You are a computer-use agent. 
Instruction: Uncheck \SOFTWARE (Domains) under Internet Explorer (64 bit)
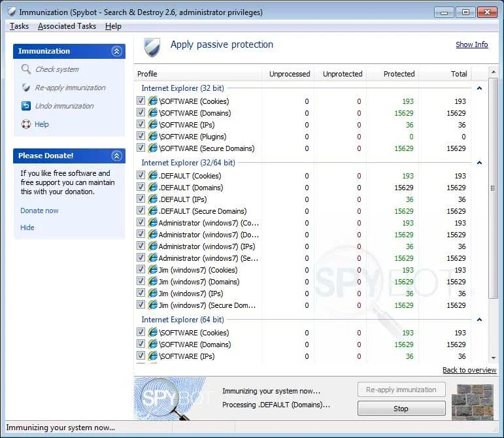coord(141,344)
